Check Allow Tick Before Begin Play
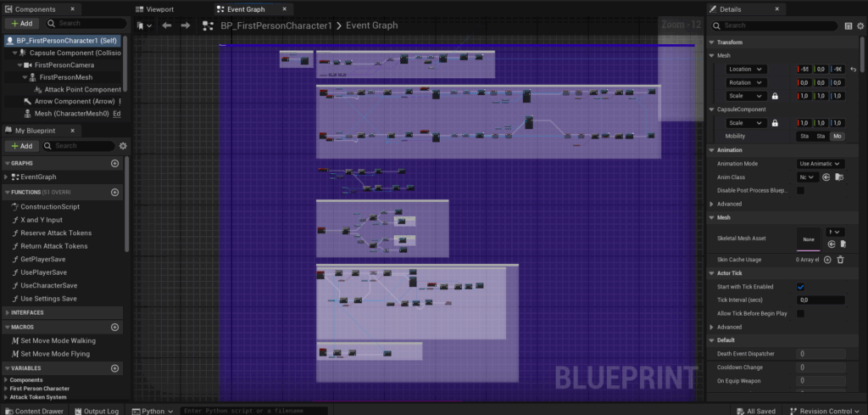Viewport: 868px width, 415px height. pos(800,313)
